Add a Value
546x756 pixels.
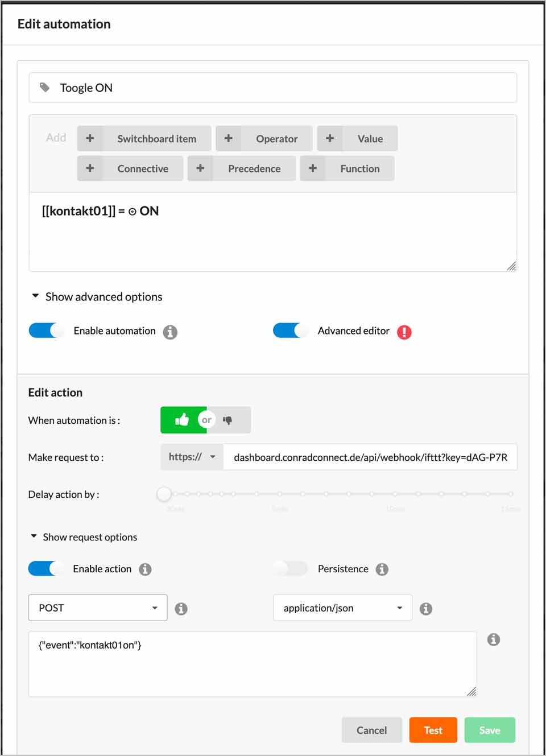click(x=357, y=138)
